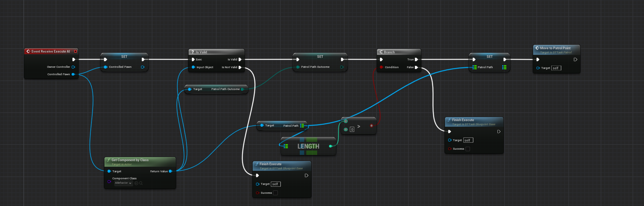The image size is (644, 206).
Task: Browse to the Component Class asset with magnifier icon
Action: (x=141, y=183)
